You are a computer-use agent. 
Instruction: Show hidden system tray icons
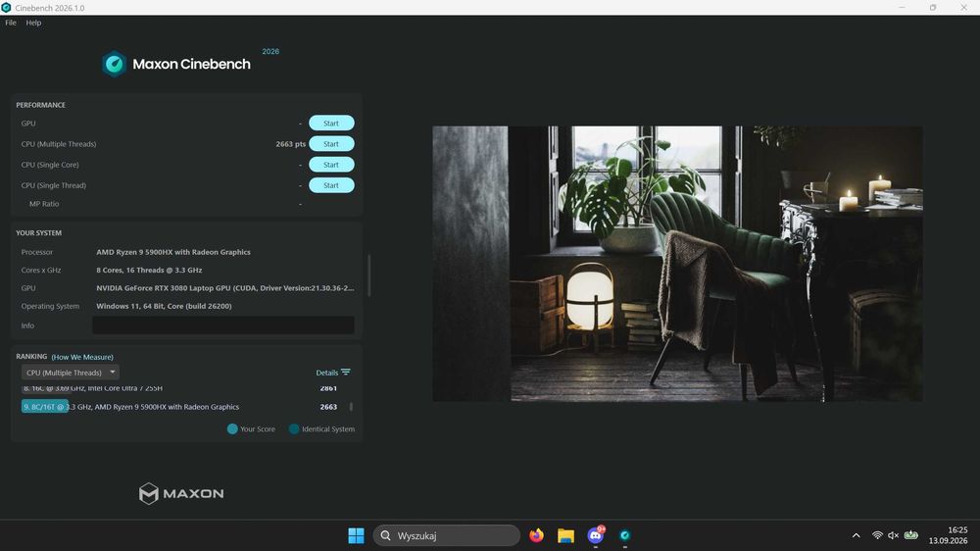pos(857,535)
